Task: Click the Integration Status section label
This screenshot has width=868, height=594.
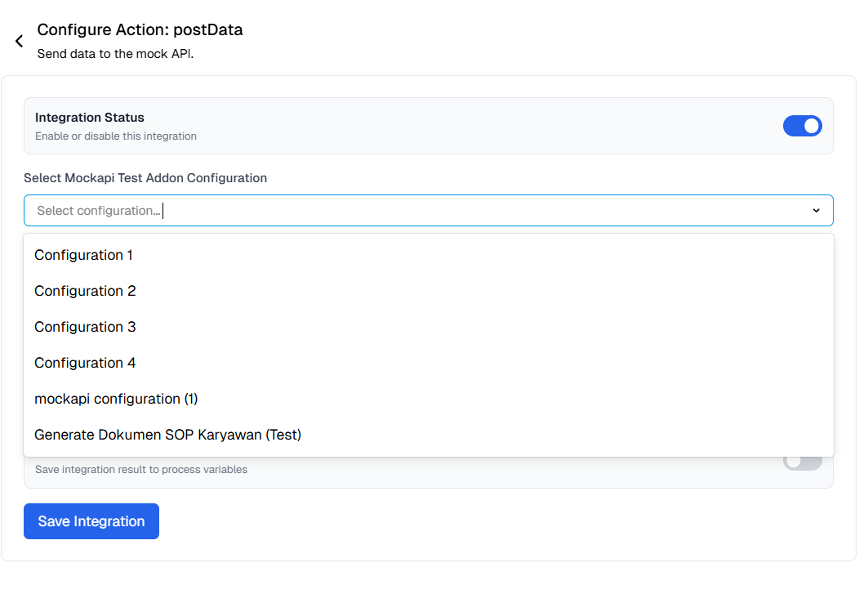Action: (x=89, y=117)
